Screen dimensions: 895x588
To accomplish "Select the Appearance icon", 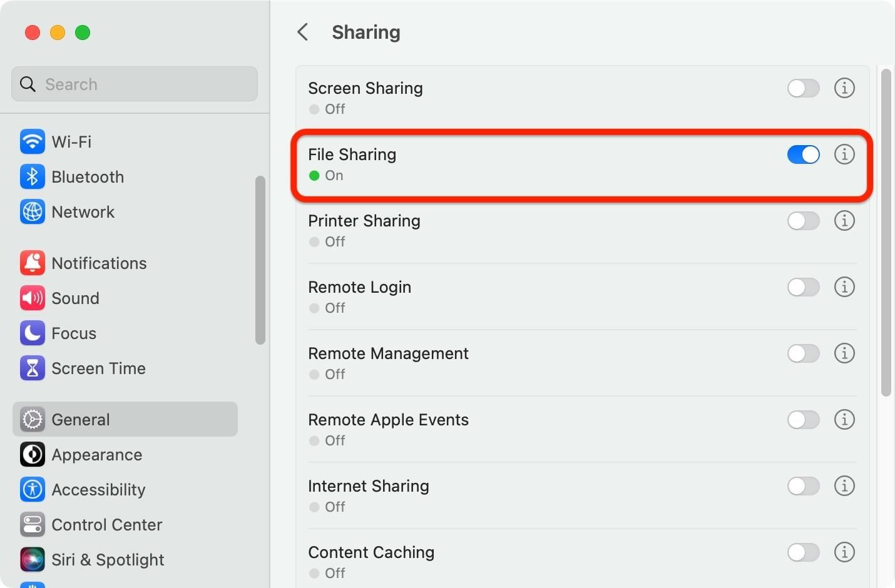I will tap(32, 455).
